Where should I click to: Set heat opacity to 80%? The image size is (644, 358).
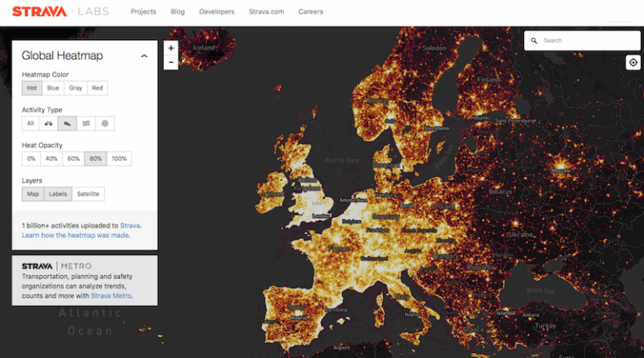pyautogui.click(x=96, y=158)
